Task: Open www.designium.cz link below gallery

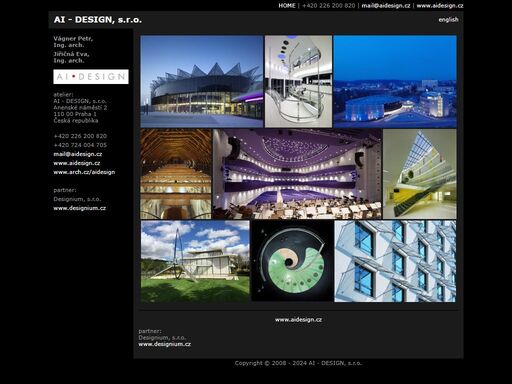Action: 165,344
